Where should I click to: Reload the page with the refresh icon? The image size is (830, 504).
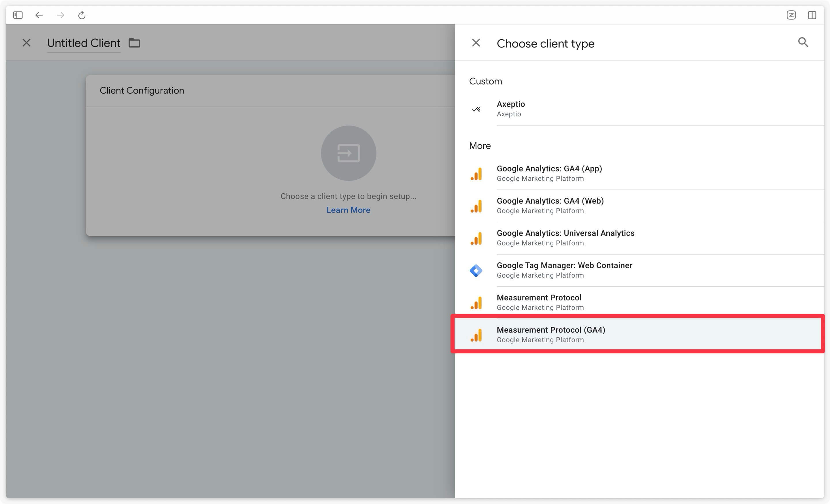point(82,15)
